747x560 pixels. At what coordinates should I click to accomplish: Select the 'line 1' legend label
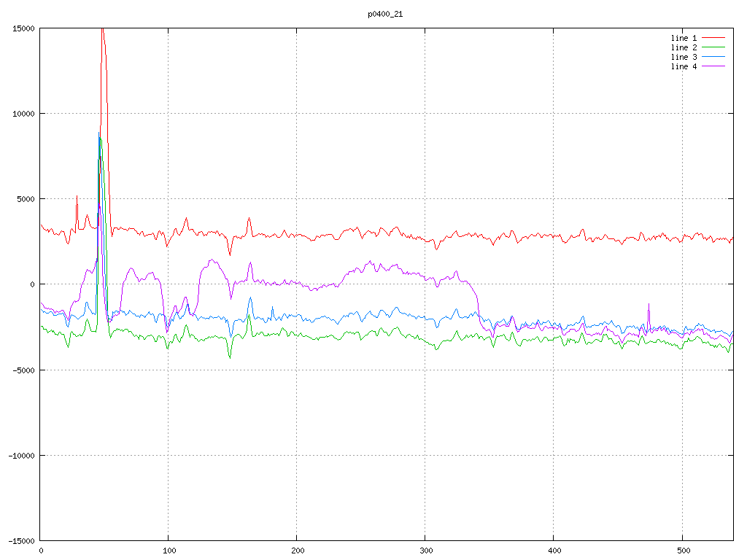coord(684,38)
